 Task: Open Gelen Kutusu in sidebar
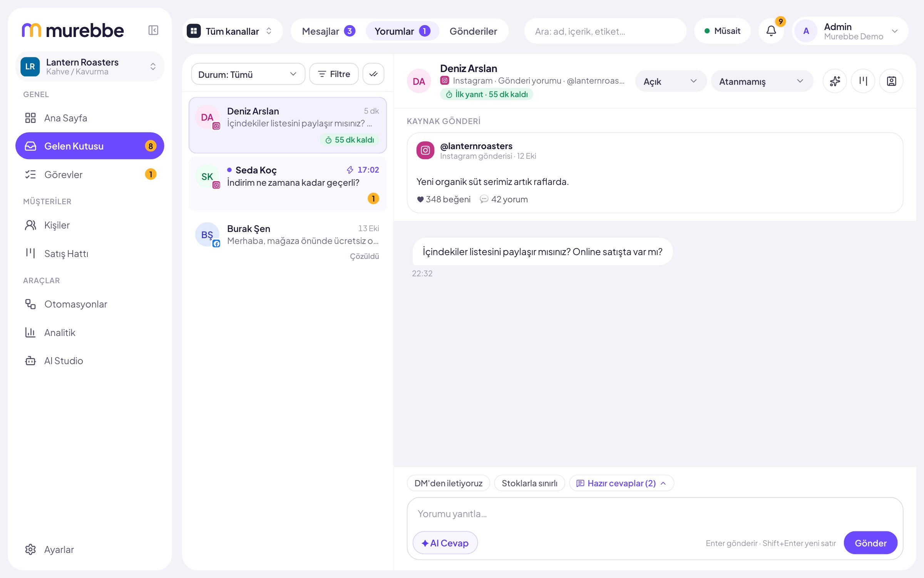pyautogui.click(x=90, y=146)
